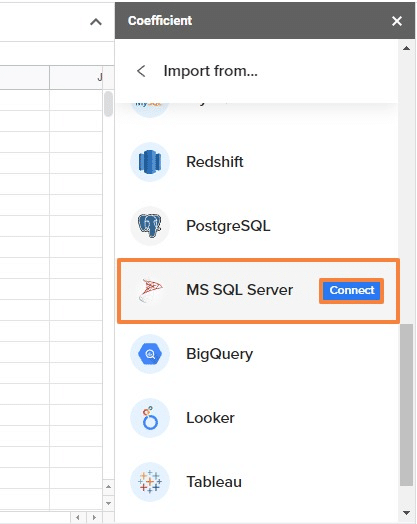The width and height of the screenshot is (417, 524).
Task: Click the spreadsheet scroll-down arrow
Action: [108, 503]
